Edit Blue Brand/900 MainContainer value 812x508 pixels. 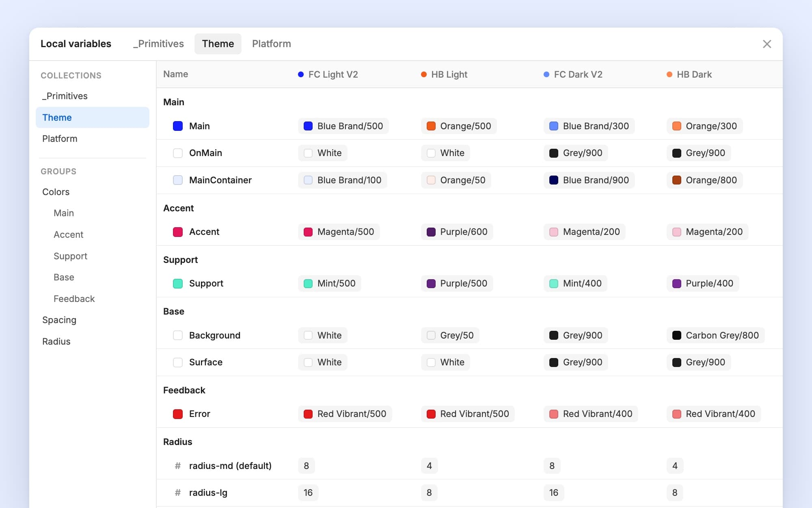point(589,180)
